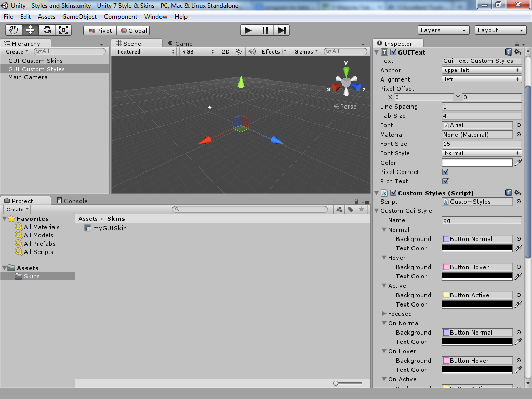
Task: Select the Hand tool
Action: coord(14,30)
